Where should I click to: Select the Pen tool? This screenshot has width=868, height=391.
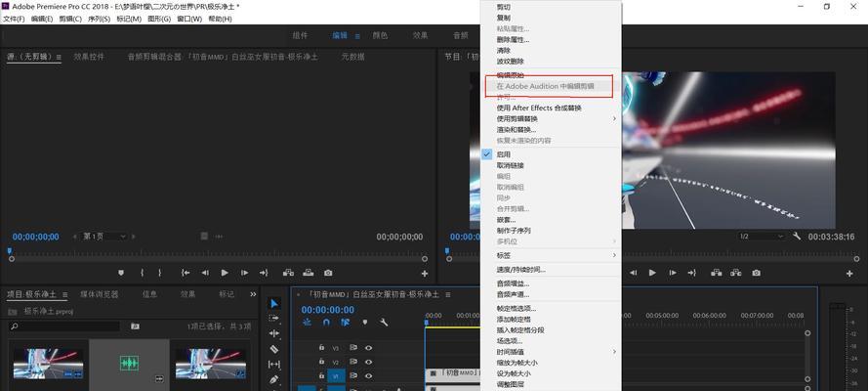[x=274, y=380]
